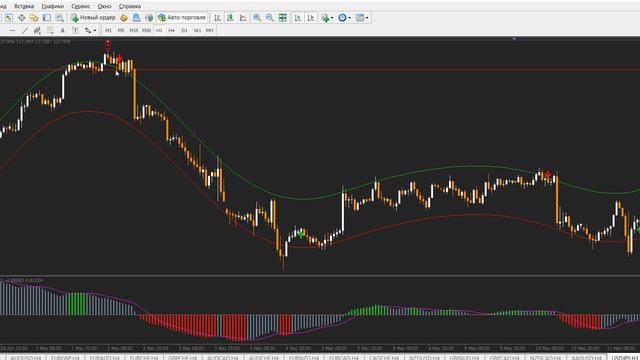The image size is (640, 360).
Task: Open the Графики menu
Action: (53, 6)
